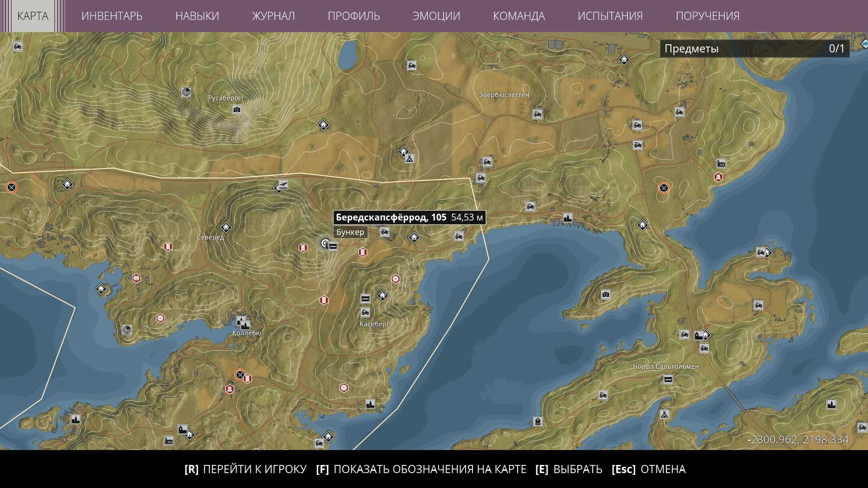Click the tractor farm icon above Касеберг label
868x488 pixels.
click(x=365, y=312)
